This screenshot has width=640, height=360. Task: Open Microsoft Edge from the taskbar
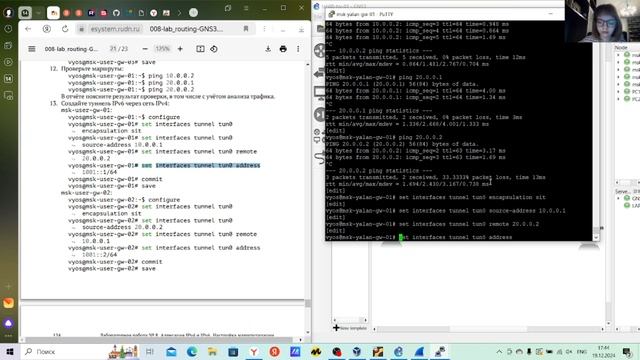coord(192,351)
